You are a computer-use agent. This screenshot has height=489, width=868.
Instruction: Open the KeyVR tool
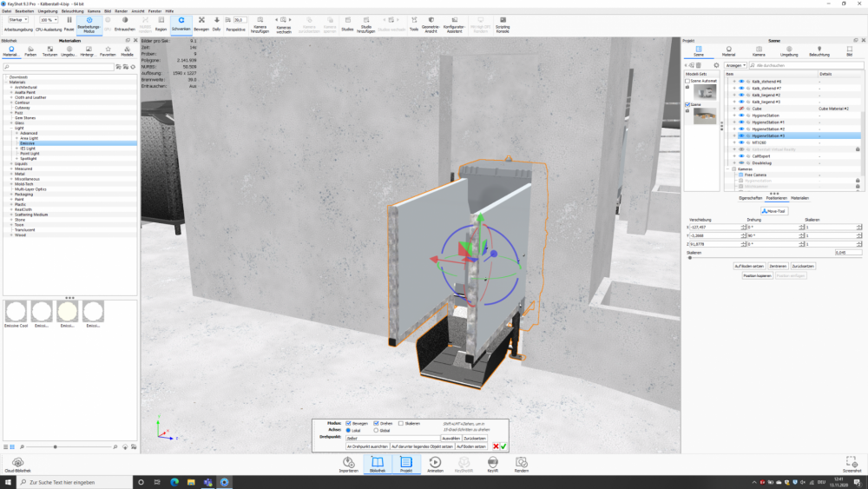point(492,464)
